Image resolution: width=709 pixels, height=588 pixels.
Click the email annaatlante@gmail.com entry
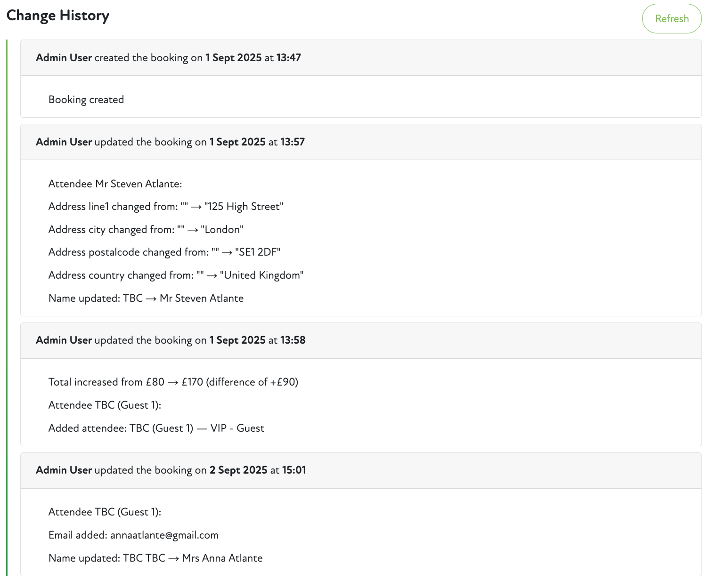click(x=133, y=535)
